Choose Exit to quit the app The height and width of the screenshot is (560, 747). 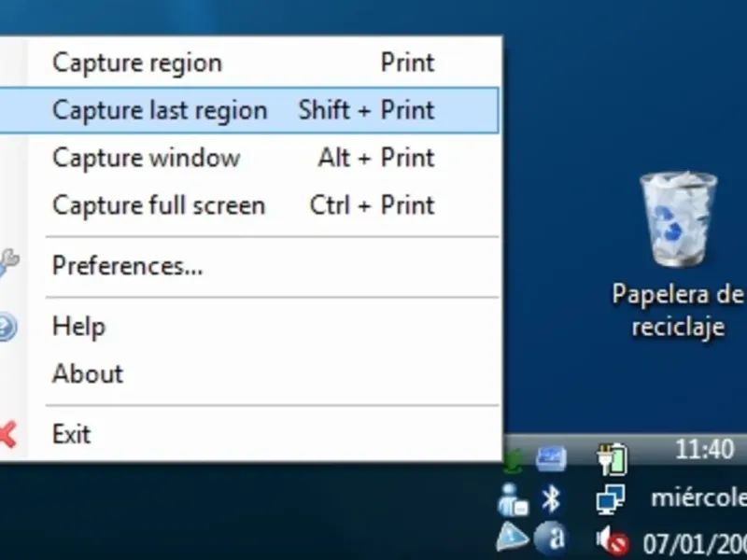tap(248, 434)
